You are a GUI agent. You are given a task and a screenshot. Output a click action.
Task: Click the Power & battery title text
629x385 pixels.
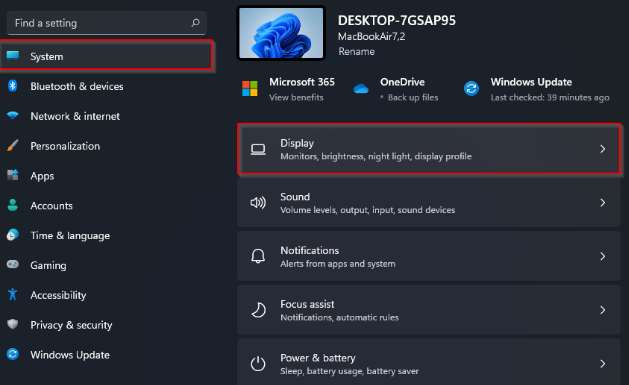point(318,358)
